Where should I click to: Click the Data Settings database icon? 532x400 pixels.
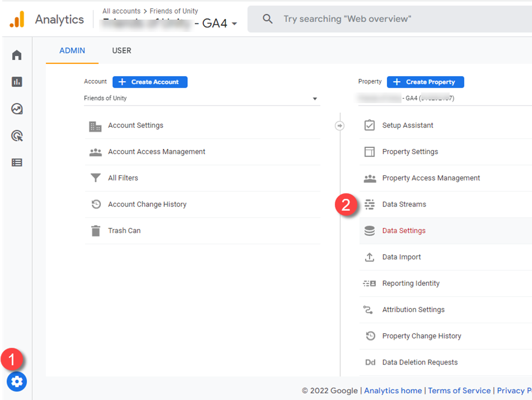[x=369, y=231]
